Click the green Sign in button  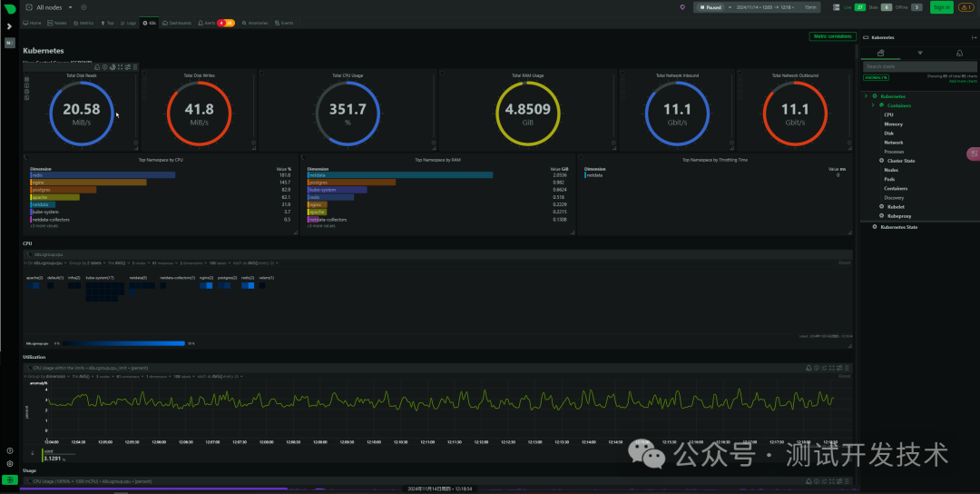tap(941, 7)
